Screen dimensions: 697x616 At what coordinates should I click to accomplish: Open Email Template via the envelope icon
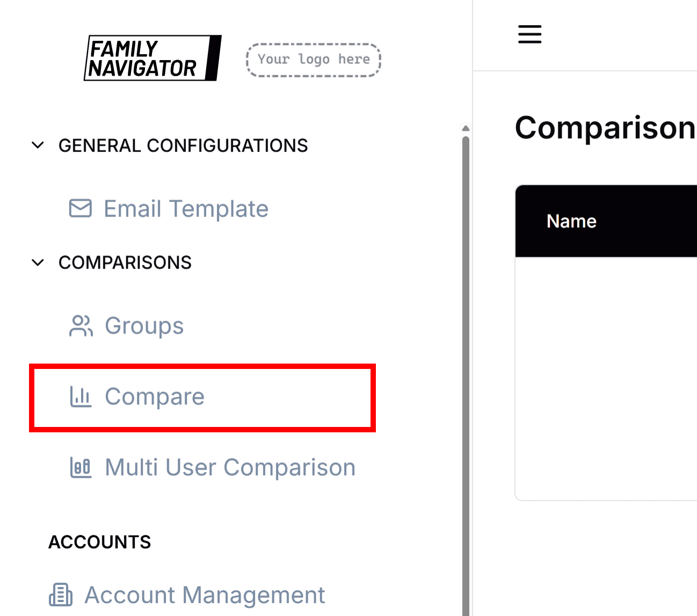tap(80, 208)
